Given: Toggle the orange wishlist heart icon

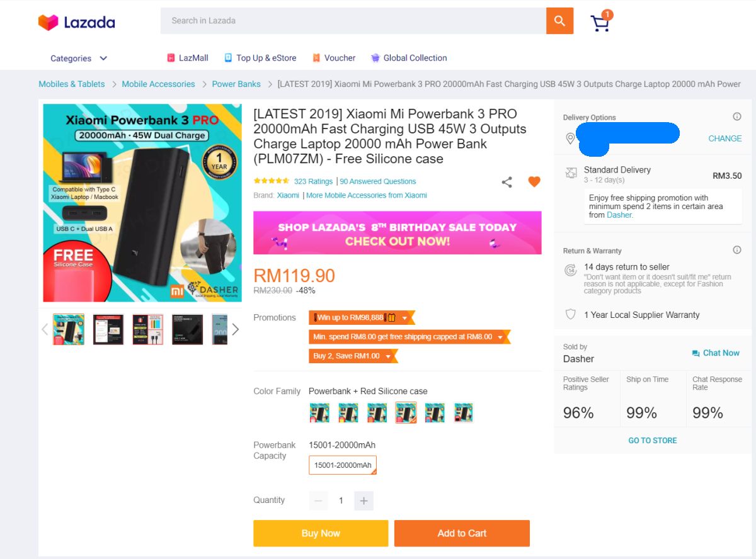Looking at the screenshot, I should 534,182.
